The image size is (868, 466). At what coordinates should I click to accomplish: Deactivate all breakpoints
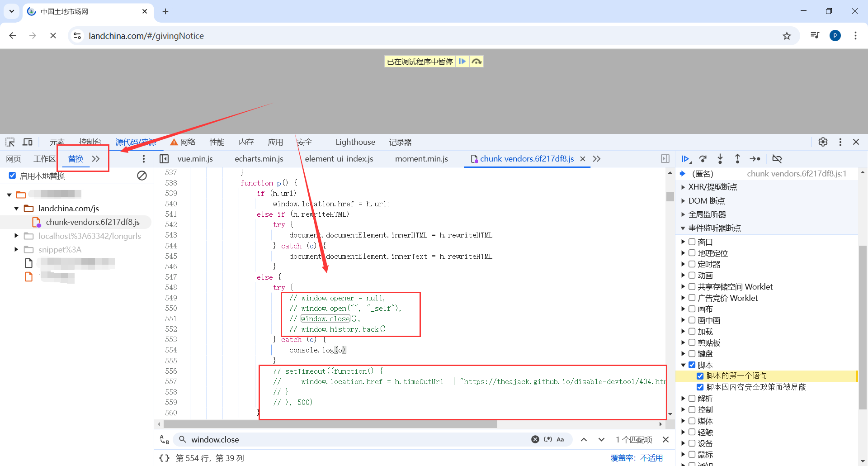(777, 159)
